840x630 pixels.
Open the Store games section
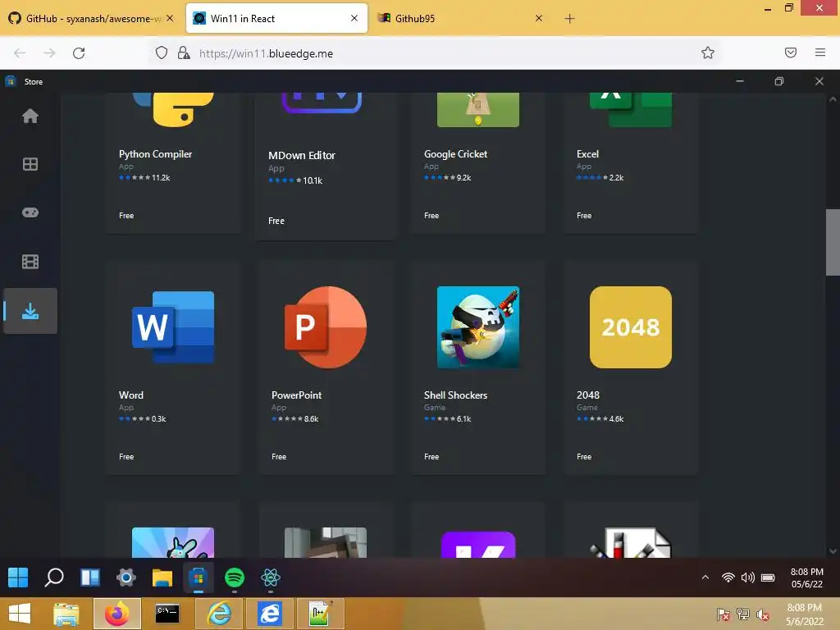[30, 212]
